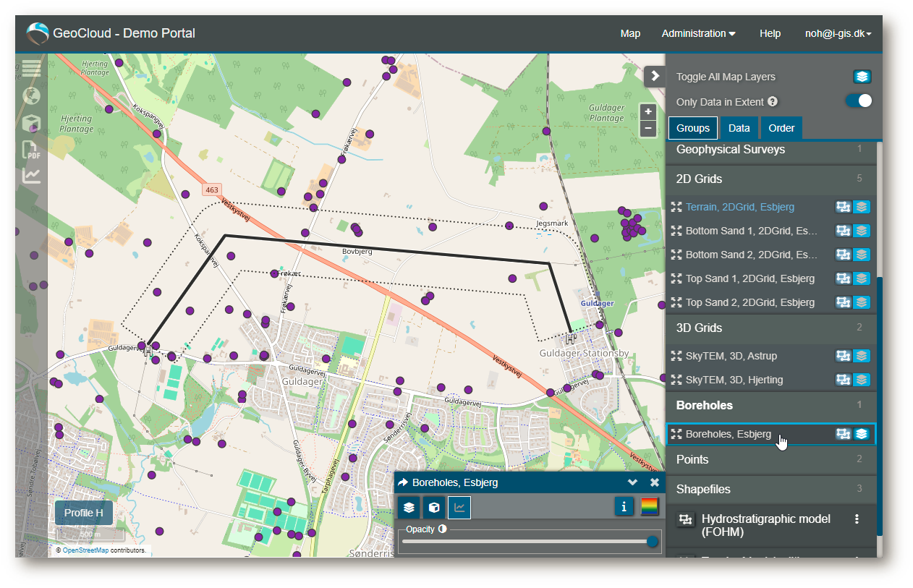Click the map layer button in Boreholes popup
Viewport: 913px width, 588px height.
pyautogui.click(x=409, y=508)
